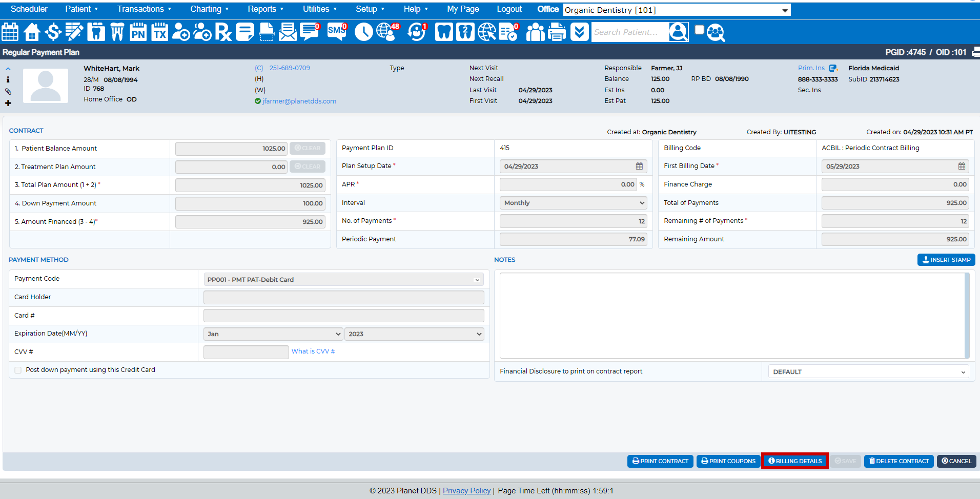
Task: Open the Utilities menu
Action: tap(320, 9)
